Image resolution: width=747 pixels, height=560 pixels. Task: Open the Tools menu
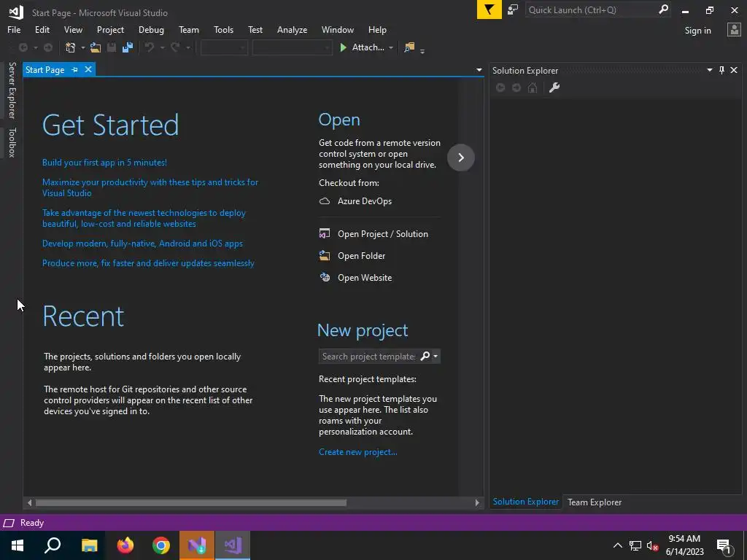point(223,29)
